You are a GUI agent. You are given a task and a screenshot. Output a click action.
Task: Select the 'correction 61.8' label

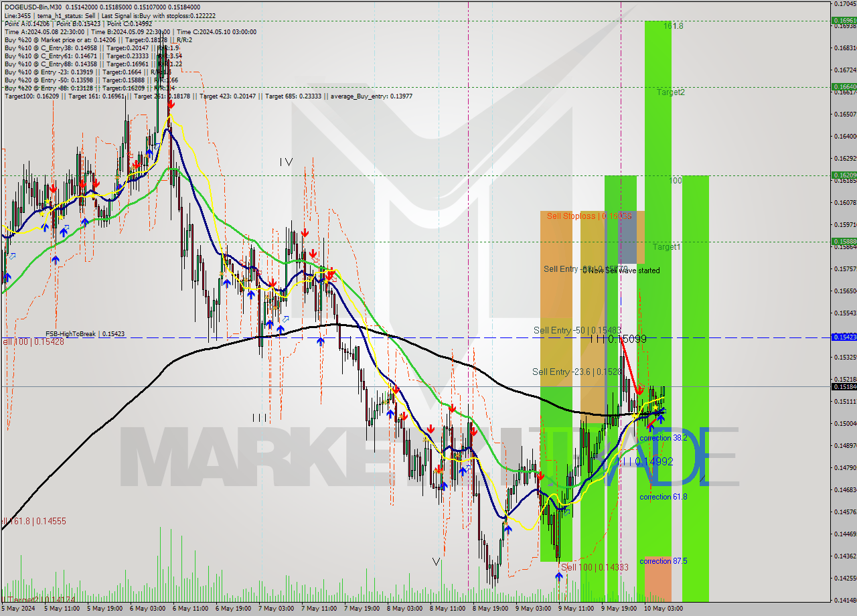[664, 497]
